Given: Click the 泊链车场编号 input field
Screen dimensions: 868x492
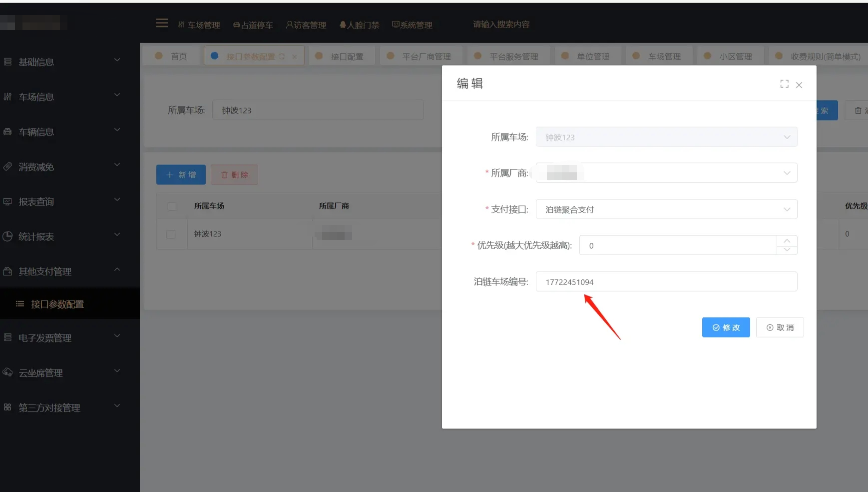Looking at the screenshot, I should pos(666,282).
